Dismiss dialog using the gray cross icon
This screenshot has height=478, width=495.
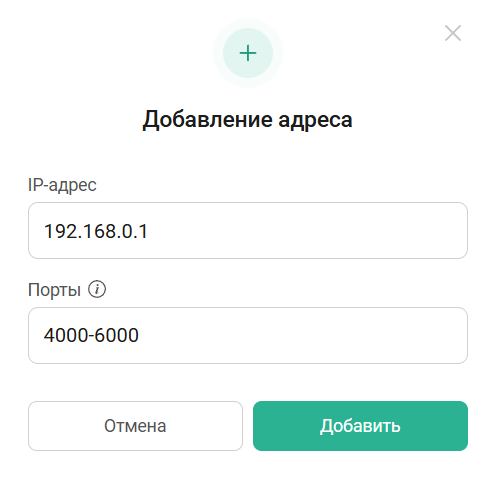point(453,33)
